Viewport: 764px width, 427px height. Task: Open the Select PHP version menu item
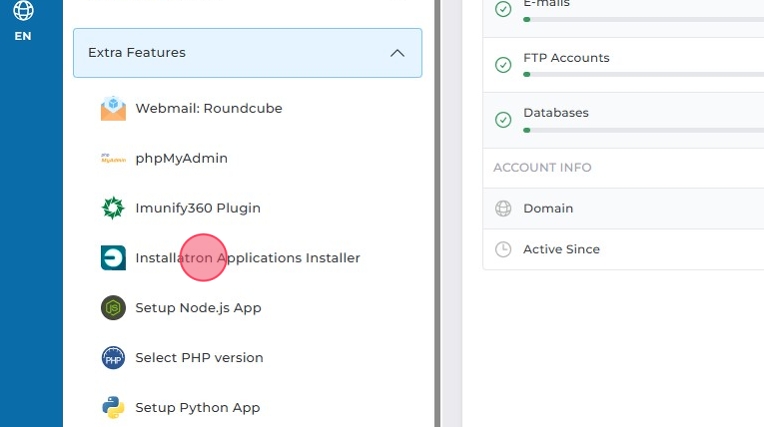(199, 358)
